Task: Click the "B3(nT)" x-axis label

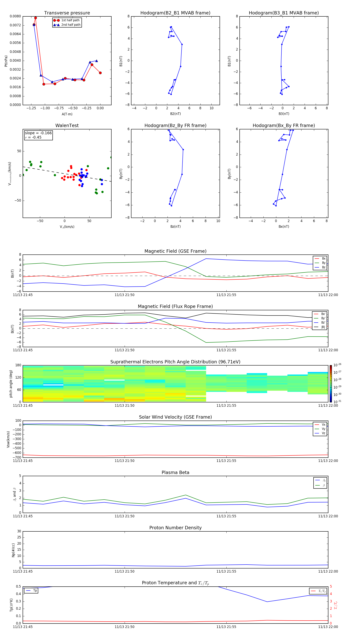Action: pyautogui.click(x=284, y=114)
